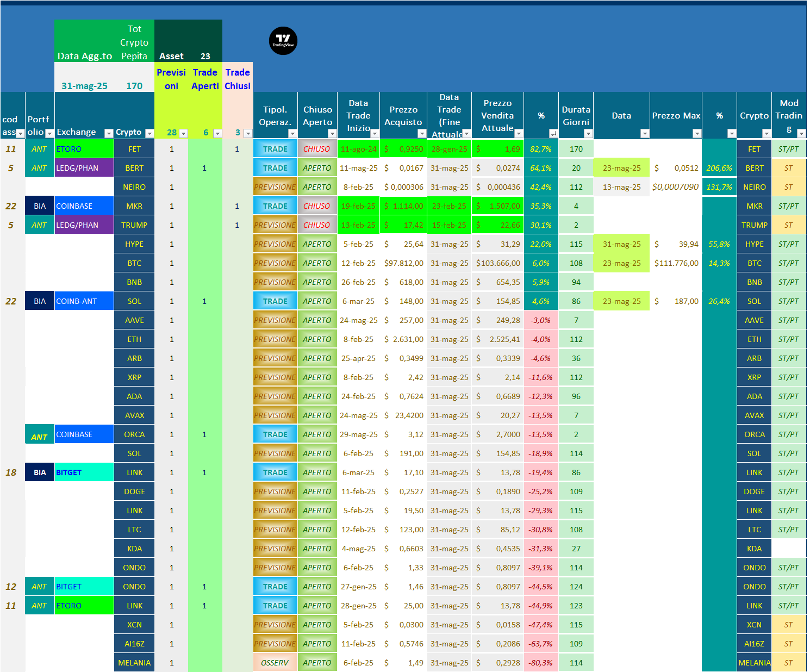Open the cod ass column filter arrow
The height and width of the screenshot is (672, 810).
pos(20,134)
